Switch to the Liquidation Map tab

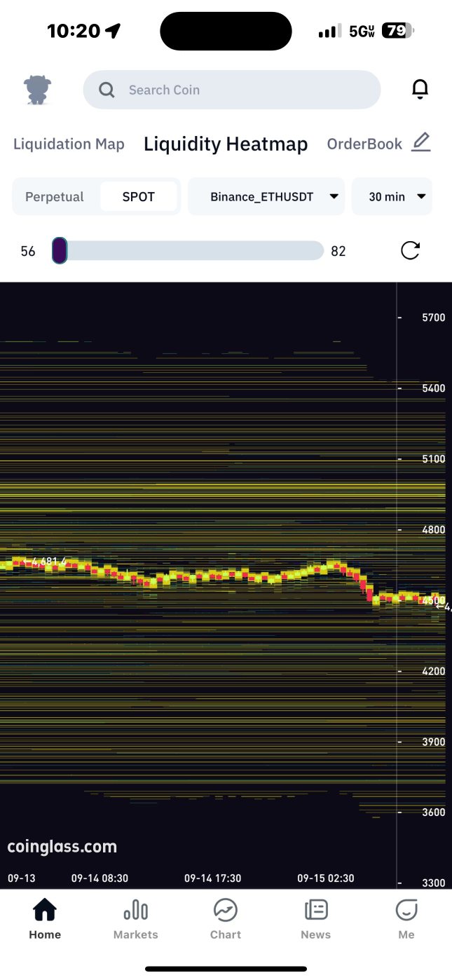tap(69, 144)
